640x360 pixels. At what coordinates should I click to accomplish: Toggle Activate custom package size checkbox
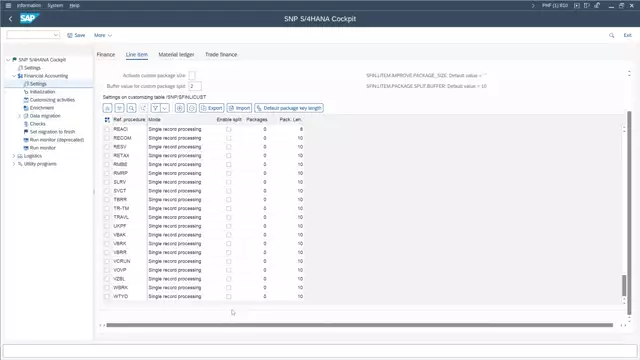[192, 76]
